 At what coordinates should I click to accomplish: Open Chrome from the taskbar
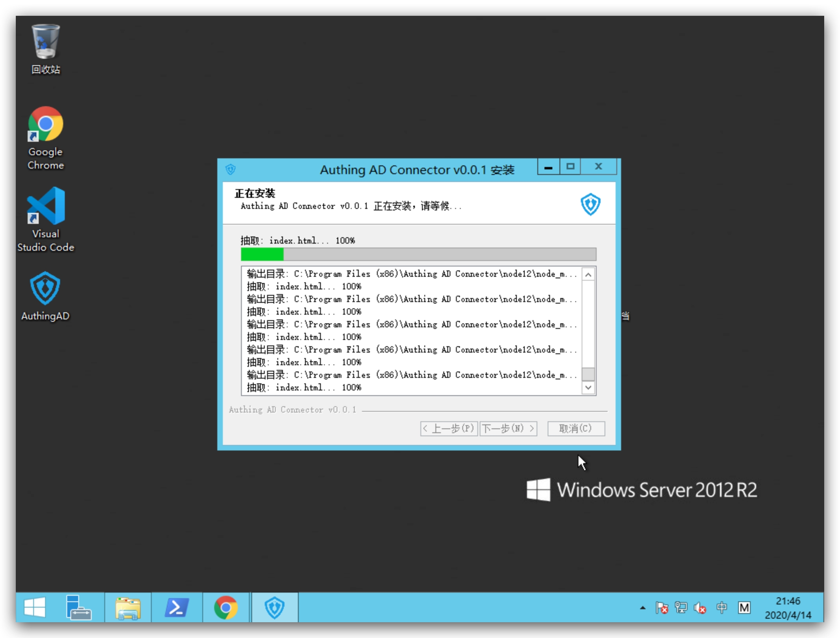coord(226,607)
